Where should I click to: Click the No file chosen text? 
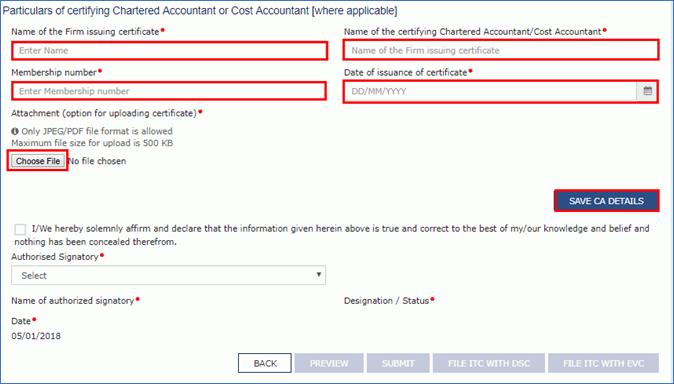pyautogui.click(x=98, y=161)
